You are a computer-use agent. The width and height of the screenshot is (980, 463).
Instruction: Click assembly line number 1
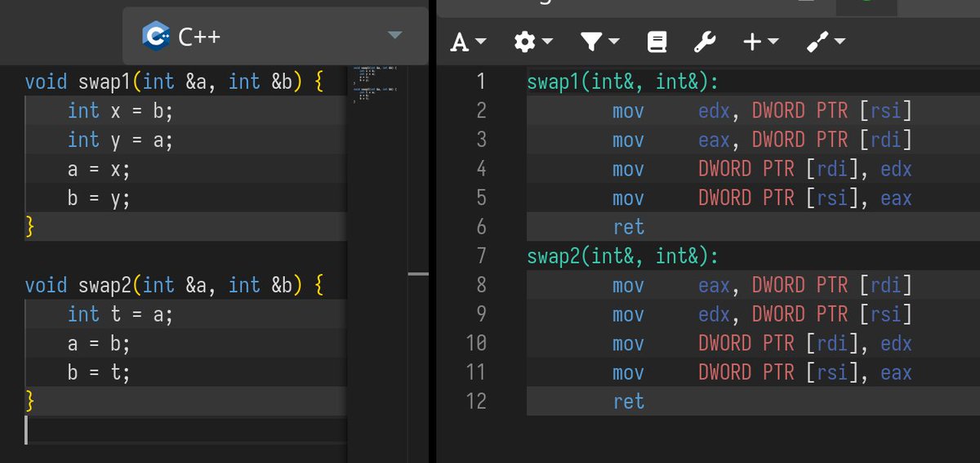tap(481, 82)
